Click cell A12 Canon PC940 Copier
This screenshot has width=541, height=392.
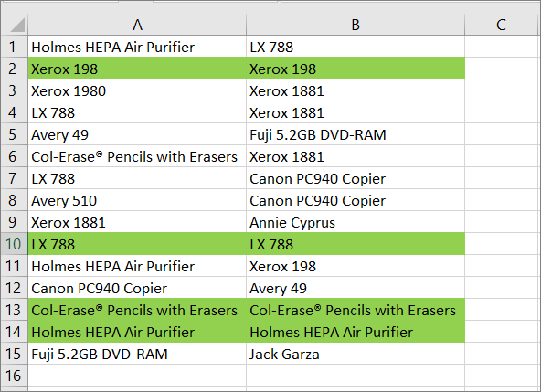tap(137, 288)
